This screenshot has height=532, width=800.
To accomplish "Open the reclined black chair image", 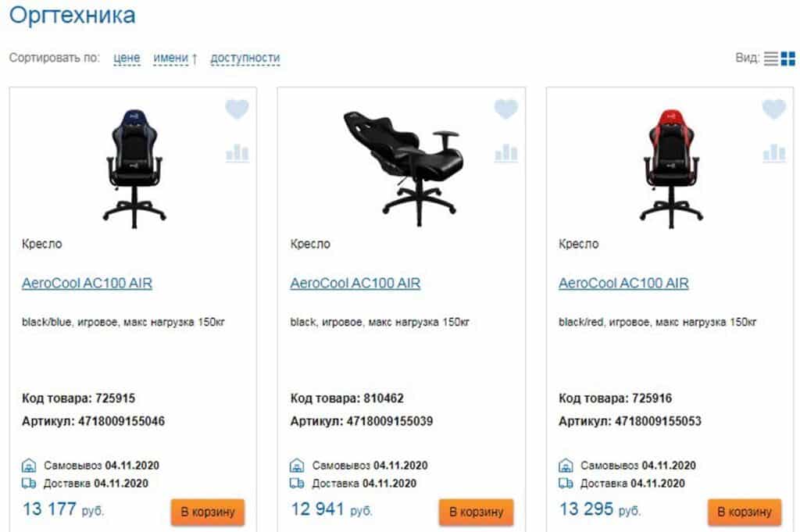I will point(403,168).
